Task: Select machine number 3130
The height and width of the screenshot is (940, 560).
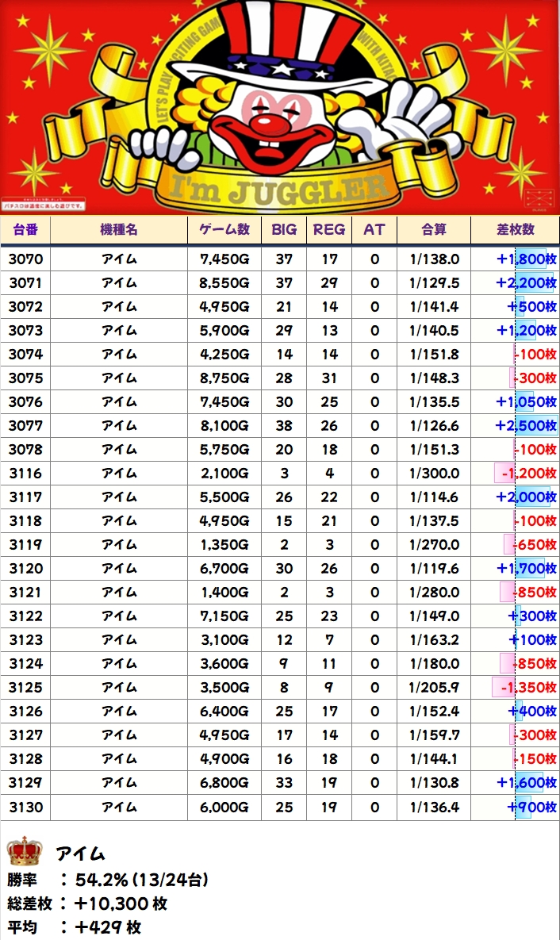Action: pyautogui.click(x=26, y=807)
